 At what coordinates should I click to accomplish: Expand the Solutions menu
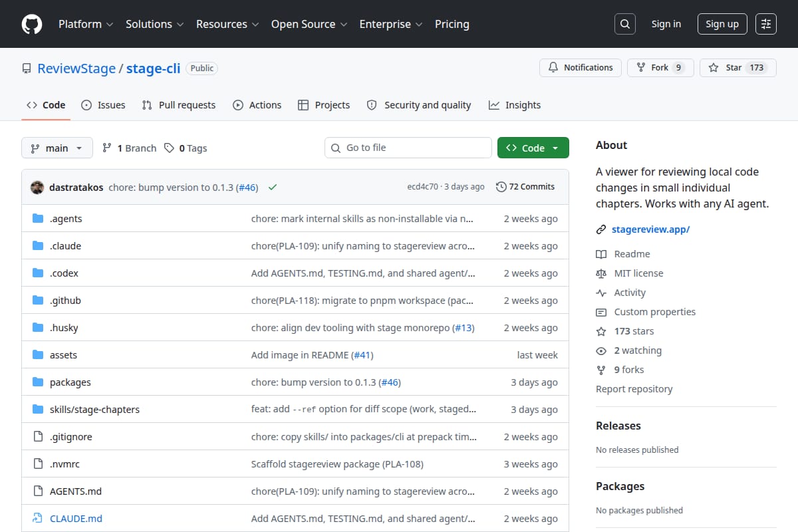click(x=154, y=24)
